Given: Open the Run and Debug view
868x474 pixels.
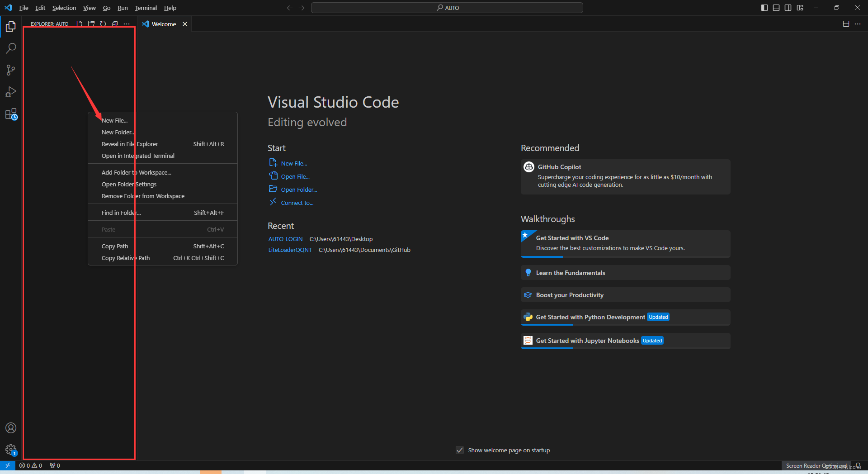Looking at the screenshot, I should click(x=11, y=92).
